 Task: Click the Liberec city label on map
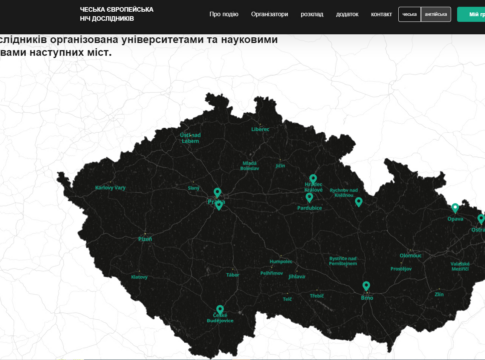(x=260, y=129)
